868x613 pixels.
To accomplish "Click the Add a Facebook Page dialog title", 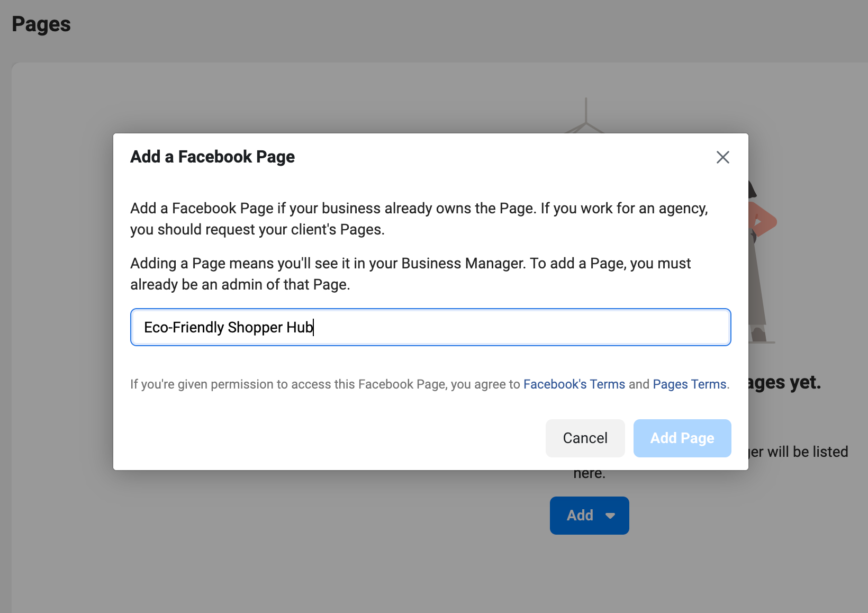I will 212,157.
